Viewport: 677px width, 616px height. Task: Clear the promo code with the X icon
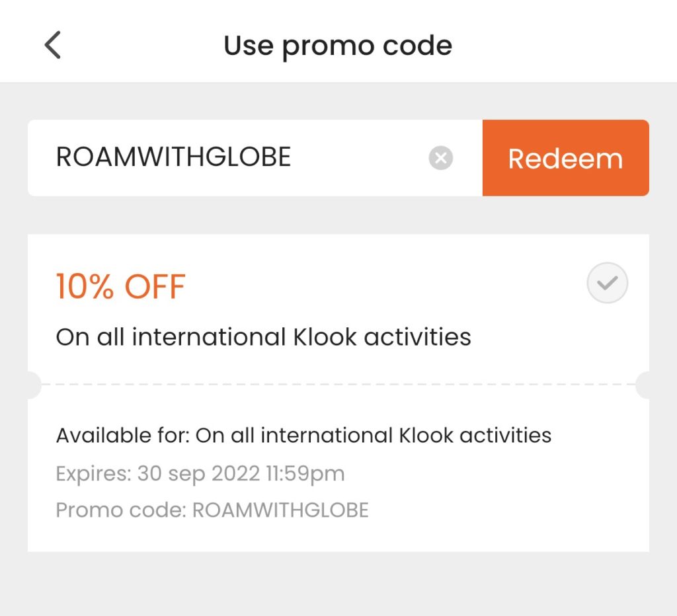(x=440, y=157)
